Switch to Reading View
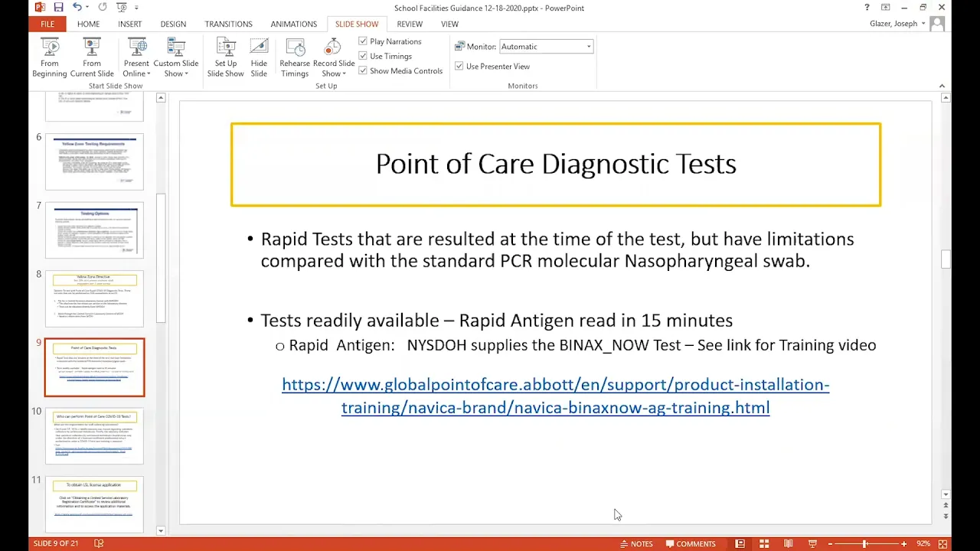980x551 pixels. 788,544
